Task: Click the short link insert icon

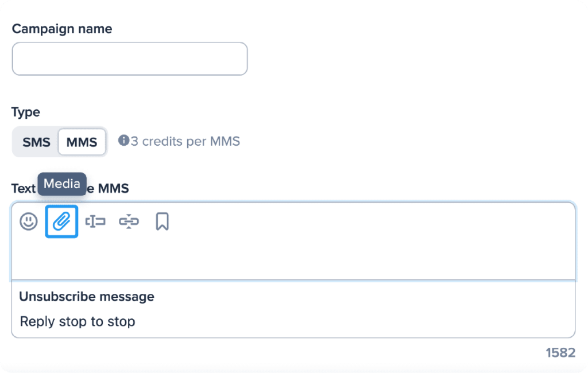Action: 129,222
